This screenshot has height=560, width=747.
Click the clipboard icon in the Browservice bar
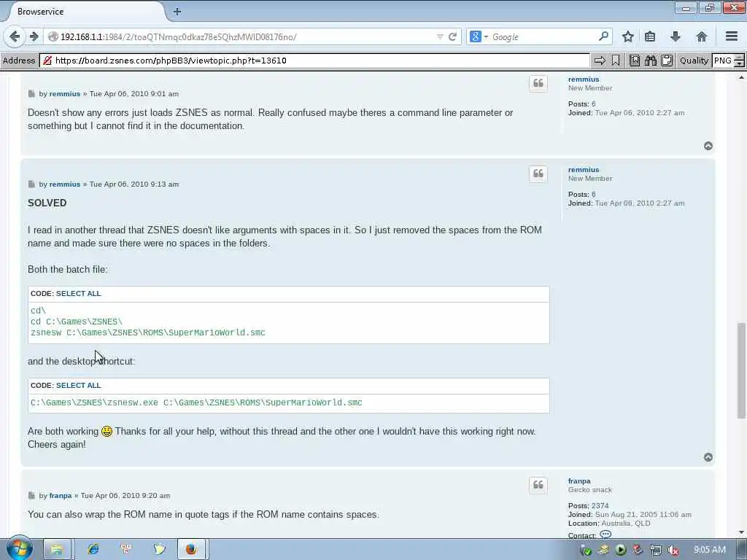pyautogui.click(x=667, y=61)
